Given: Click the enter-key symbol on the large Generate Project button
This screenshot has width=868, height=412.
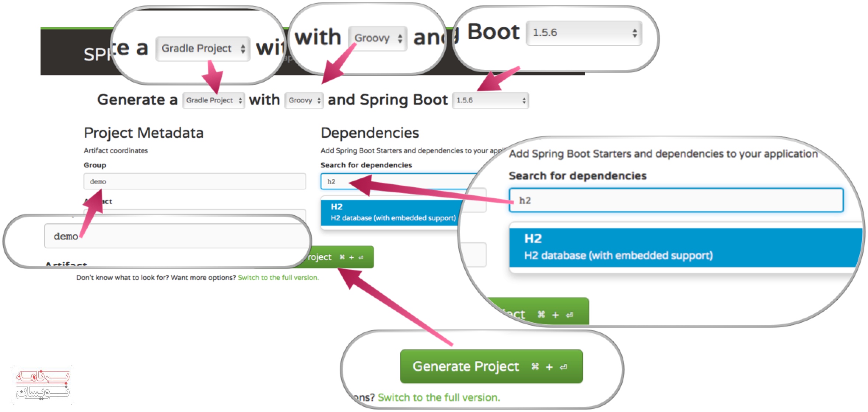Looking at the screenshot, I should (563, 367).
